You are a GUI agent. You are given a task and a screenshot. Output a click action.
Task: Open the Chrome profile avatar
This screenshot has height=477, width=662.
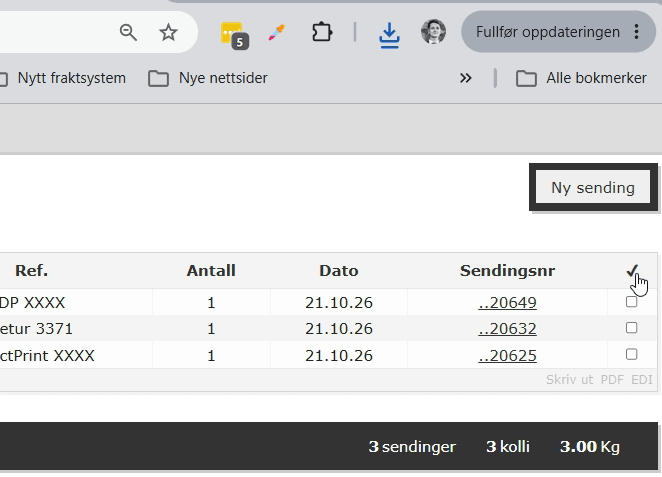pos(433,32)
